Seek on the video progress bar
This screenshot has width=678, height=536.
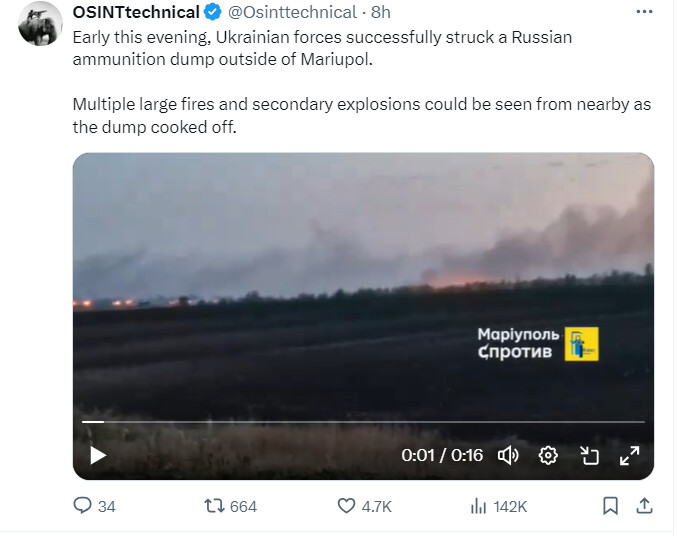(363, 421)
